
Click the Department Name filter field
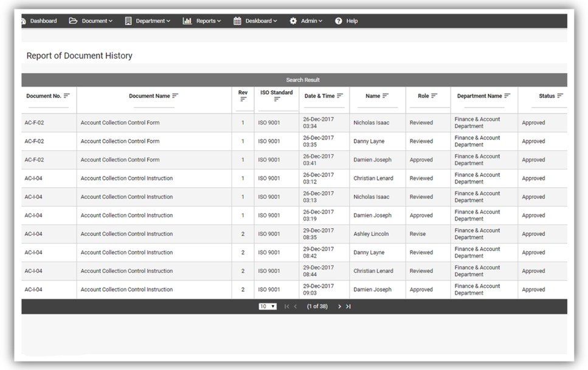tap(484, 104)
